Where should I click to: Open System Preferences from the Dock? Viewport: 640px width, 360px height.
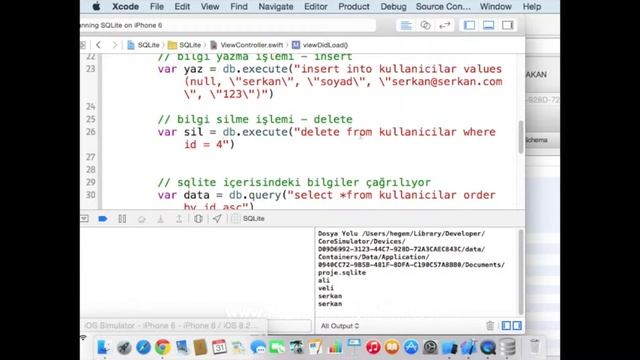(430, 347)
